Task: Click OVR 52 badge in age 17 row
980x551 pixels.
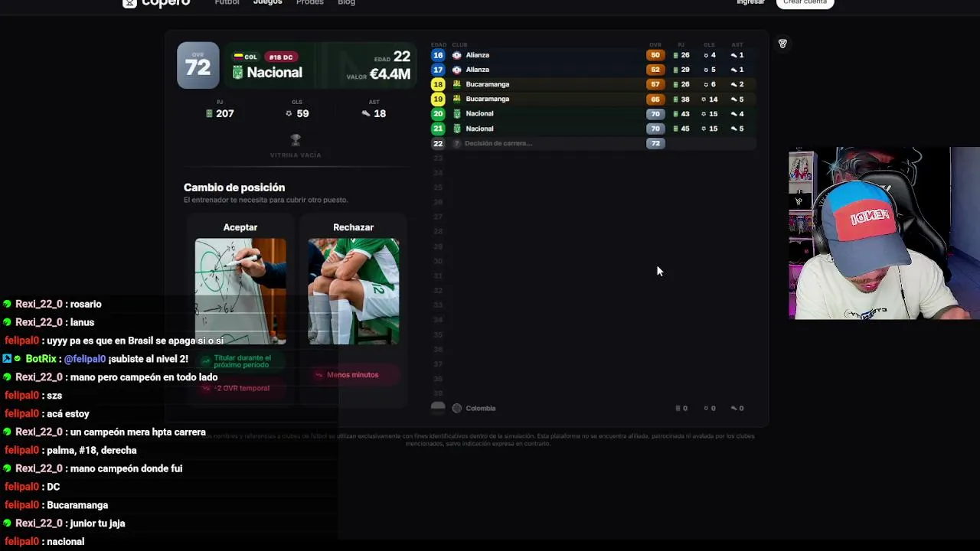Action: point(655,70)
